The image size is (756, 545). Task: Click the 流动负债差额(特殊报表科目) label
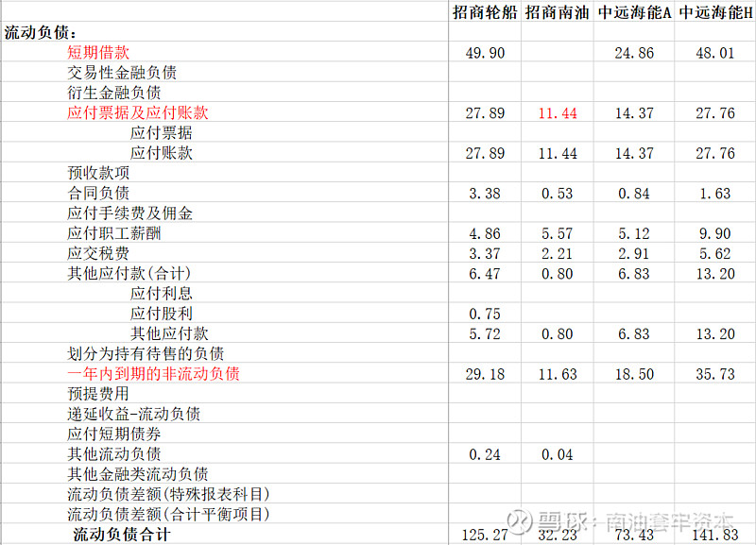pyautogui.click(x=168, y=494)
